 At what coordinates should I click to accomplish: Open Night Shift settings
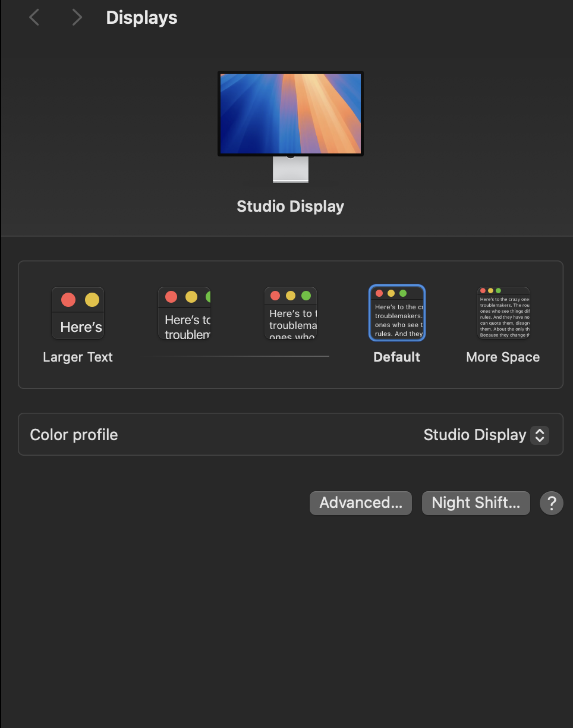[476, 503]
